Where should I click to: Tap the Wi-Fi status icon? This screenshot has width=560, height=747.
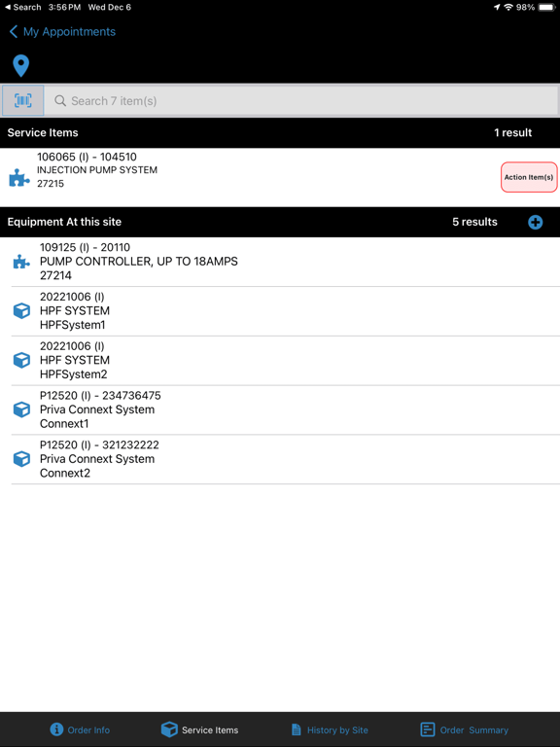coord(508,7)
